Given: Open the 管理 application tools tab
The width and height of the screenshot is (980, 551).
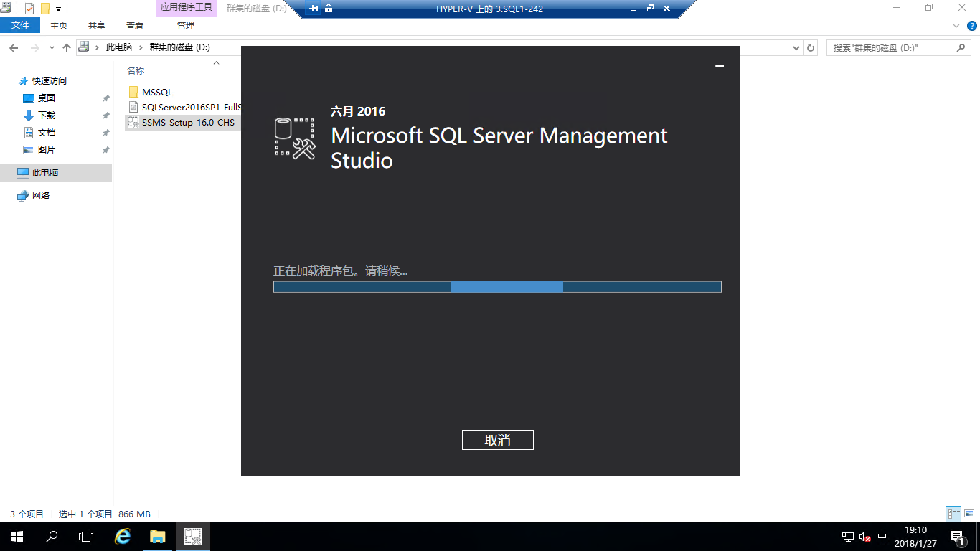Looking at the screenshot, I should [186, 25].
